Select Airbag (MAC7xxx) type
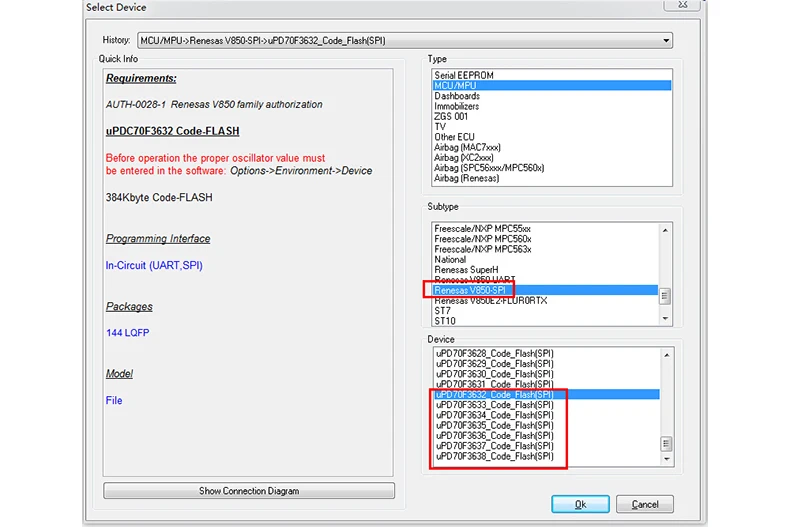790x527 pixels. pyautogui.click(x=552, y=147)
